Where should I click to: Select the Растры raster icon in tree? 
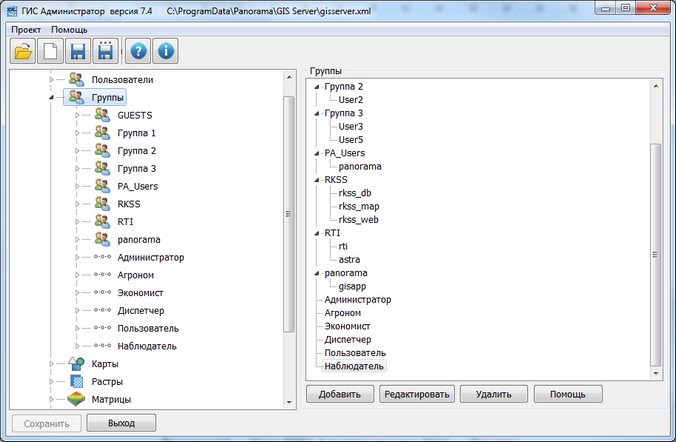click(x=78, y=382)
